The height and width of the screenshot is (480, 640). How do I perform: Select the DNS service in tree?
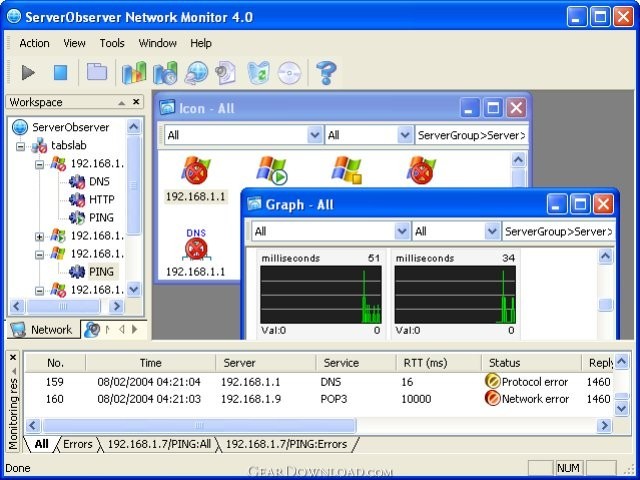(99, 181)
